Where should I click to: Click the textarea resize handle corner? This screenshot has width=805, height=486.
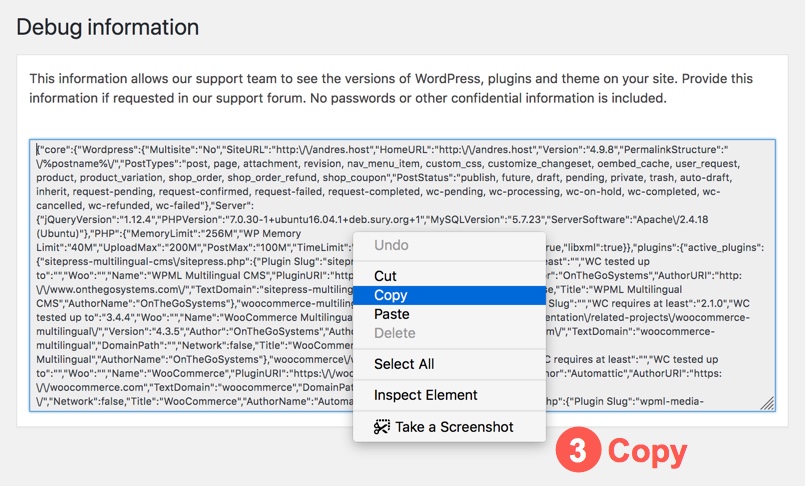(767, 403)
